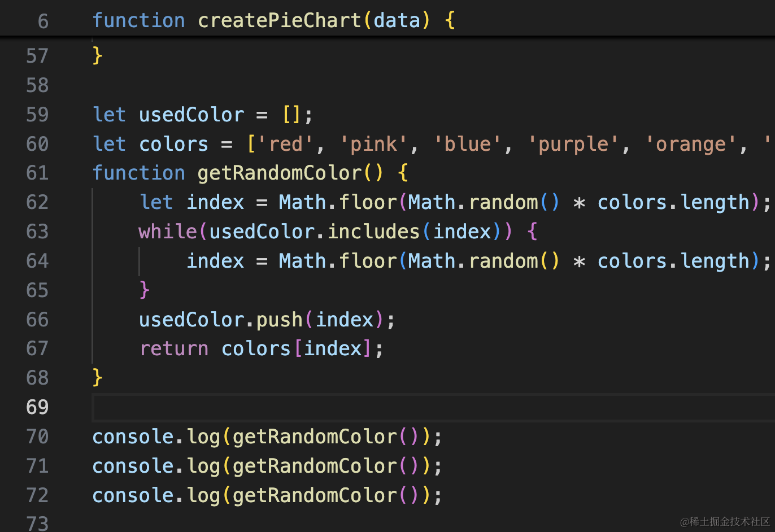Click the 'pink' string in colors array
Screen dimensions: 775x532
coord(373,144)
